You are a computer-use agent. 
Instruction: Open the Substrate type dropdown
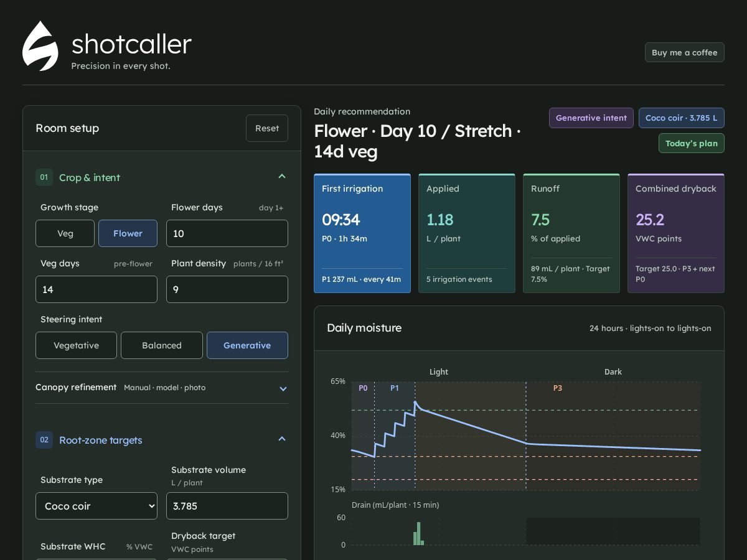pos(96,506)
